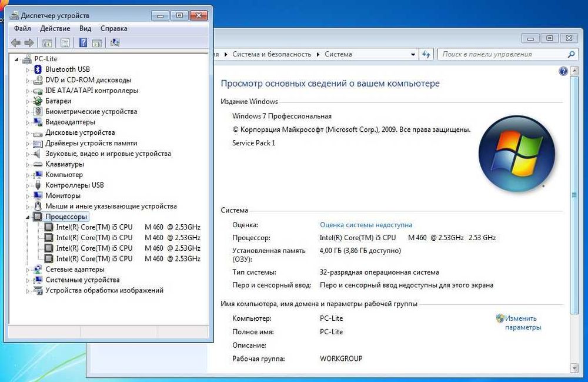Open the Действие menu
Viewport: 588px width, 382px height.
click(55, 28)
